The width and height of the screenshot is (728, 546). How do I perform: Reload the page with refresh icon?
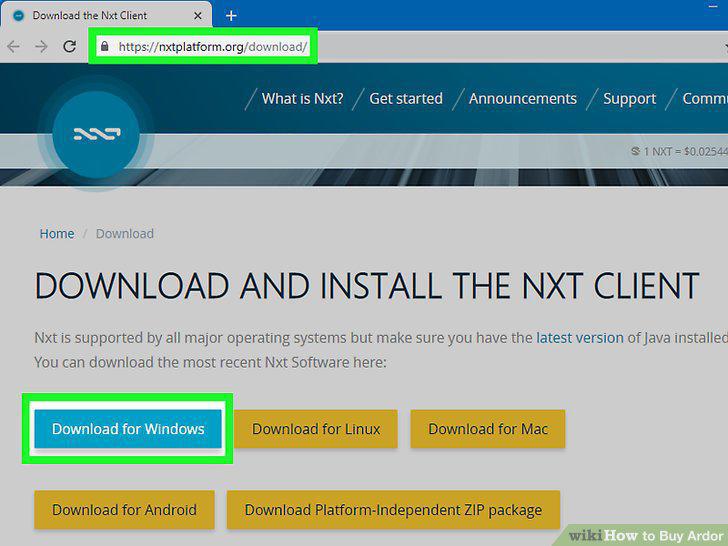[70, 46]
